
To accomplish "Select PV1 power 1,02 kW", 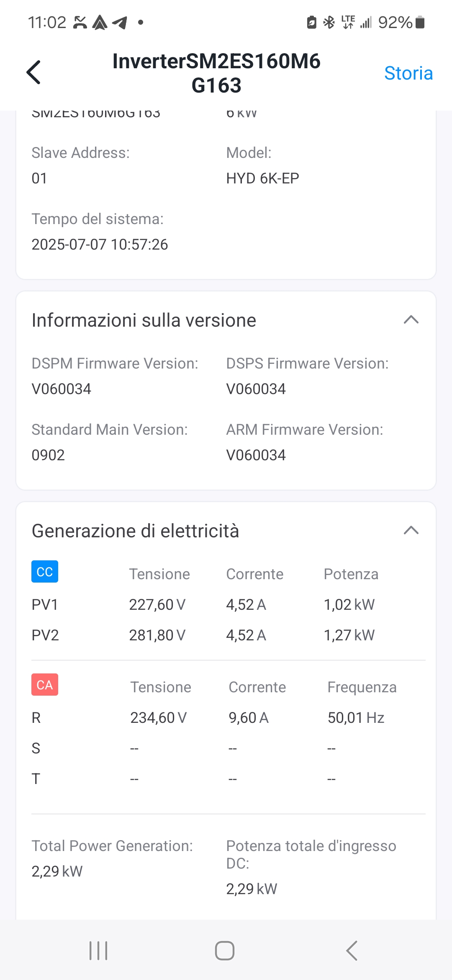I will 349,605.
